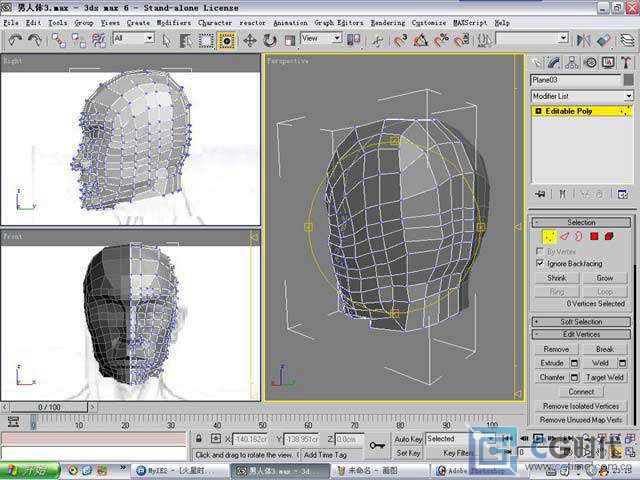
Task: Toggle Show End Result icon
Action: click(x=562, y=194)
